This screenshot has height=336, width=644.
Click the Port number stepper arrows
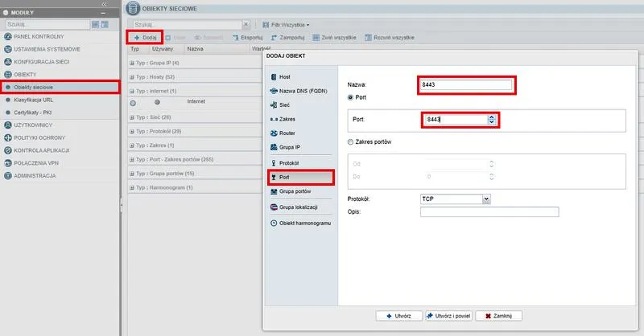[x=492, y=120]
